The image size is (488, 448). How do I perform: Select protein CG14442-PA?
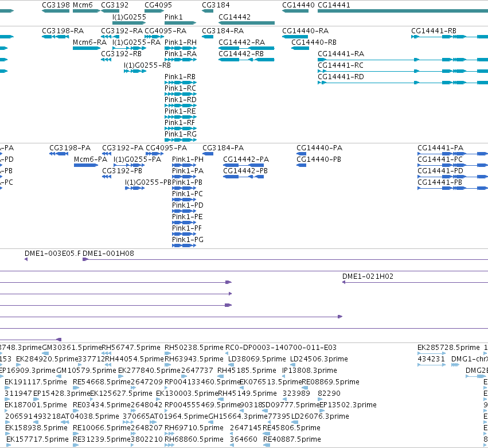pos(246,159)
